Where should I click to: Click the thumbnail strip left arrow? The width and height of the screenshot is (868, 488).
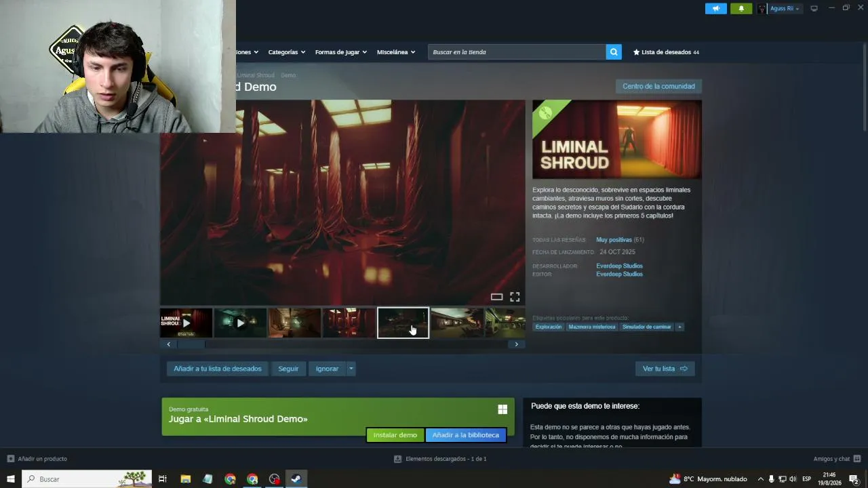[x=169, y=344]
